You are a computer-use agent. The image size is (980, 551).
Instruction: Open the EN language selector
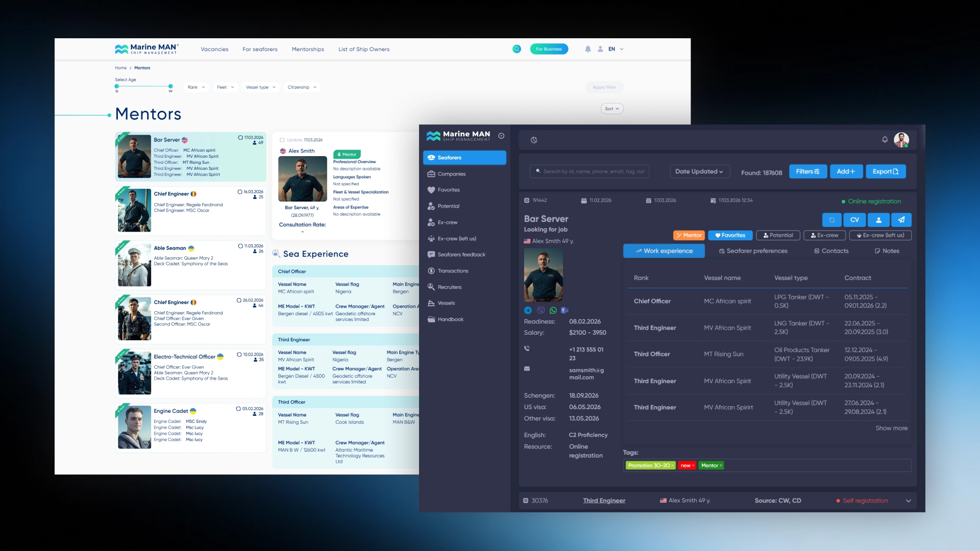point(616,49)
